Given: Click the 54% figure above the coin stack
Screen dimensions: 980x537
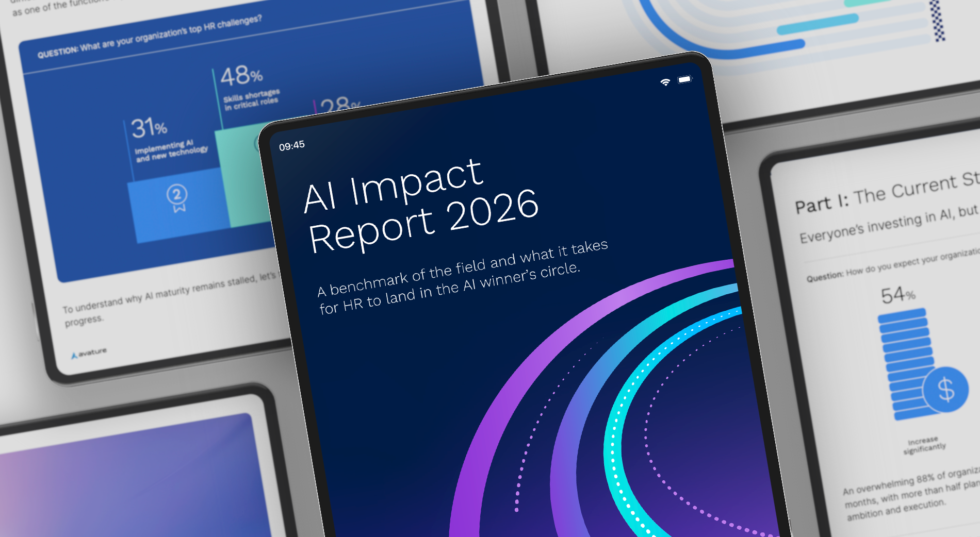Looking at the screenshot, I should pos(897,295).
